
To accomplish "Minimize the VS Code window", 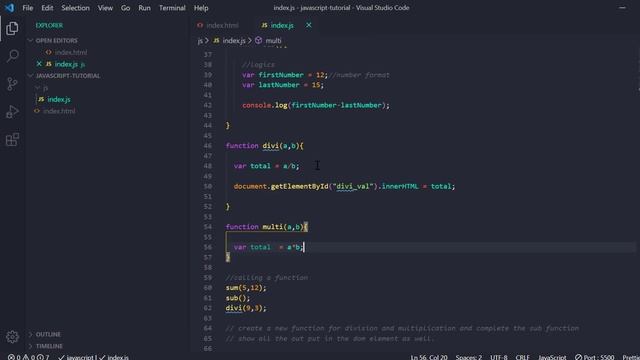I will pyautogui.click(x=622, y=8).
